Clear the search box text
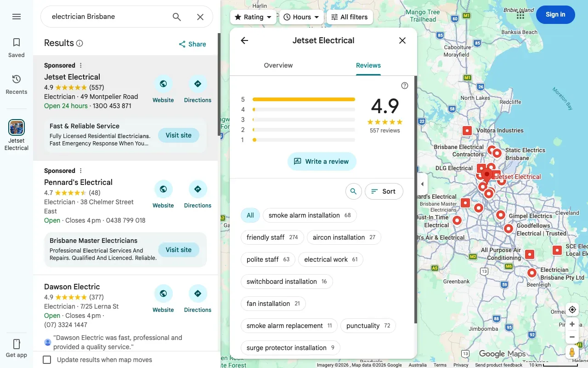 click(200, 17)
